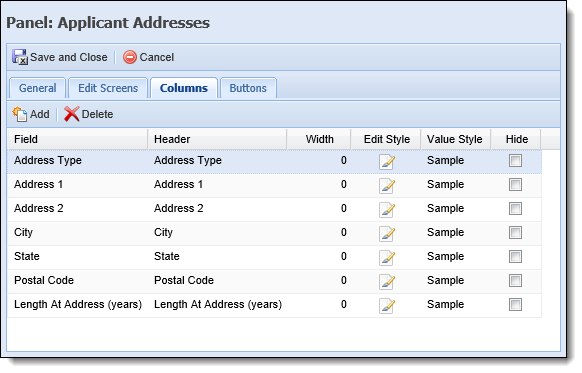Check Hide box for State
The image size is (582, 373).
[515, 256]
